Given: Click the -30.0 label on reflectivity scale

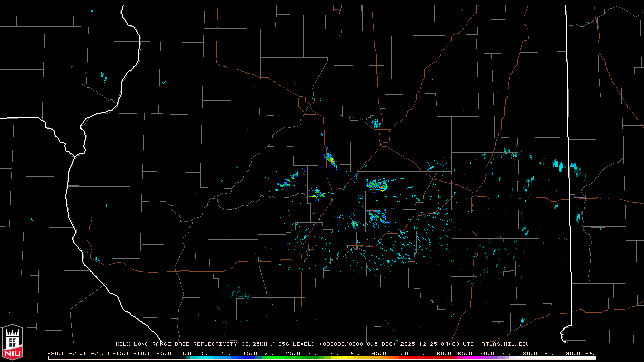Looking at the screenshot, I should point(56,353).
